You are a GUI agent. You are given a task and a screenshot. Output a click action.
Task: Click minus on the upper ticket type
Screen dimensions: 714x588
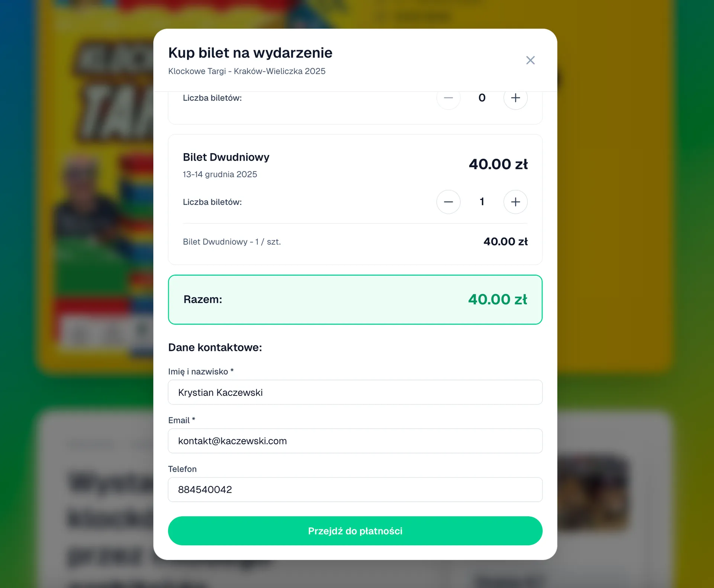pos(448,98)
